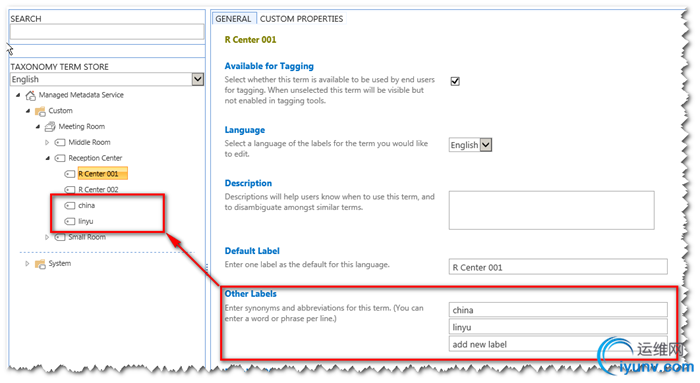The image size is (700, 383).
Task: Collapse the Custom group node
Action: click(28, 111)
